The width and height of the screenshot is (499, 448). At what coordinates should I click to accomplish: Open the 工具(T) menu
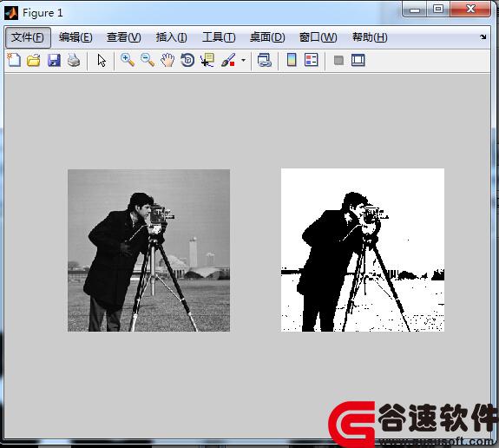coord(219,37)
